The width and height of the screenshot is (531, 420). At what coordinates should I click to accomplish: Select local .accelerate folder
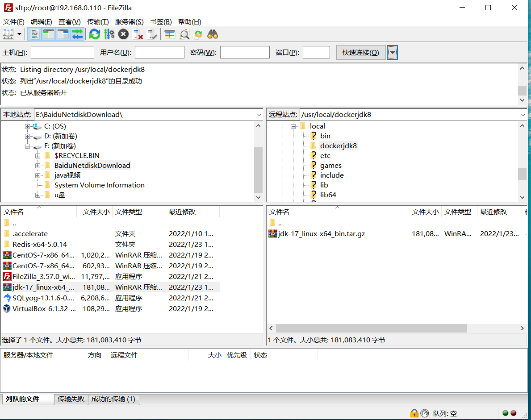(111, 233)
